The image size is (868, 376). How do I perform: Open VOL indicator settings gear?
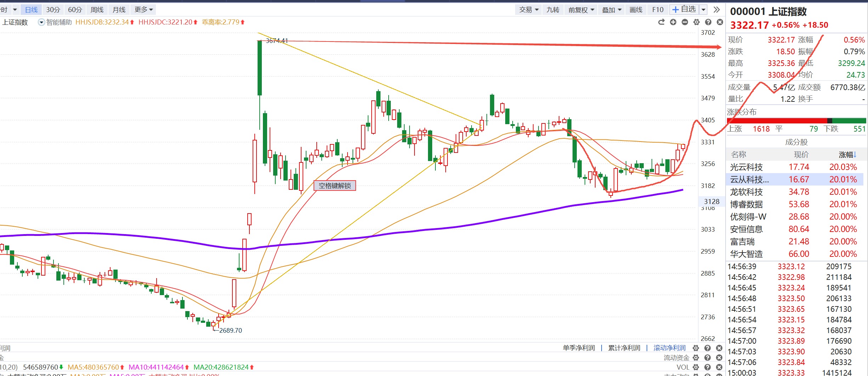coord(696,367)
